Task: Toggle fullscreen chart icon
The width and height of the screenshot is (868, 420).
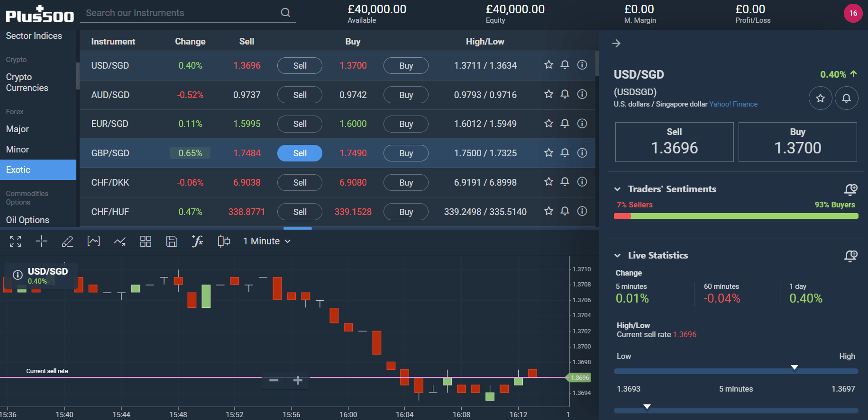Action: pyautogui.click(x=16, y=241)
